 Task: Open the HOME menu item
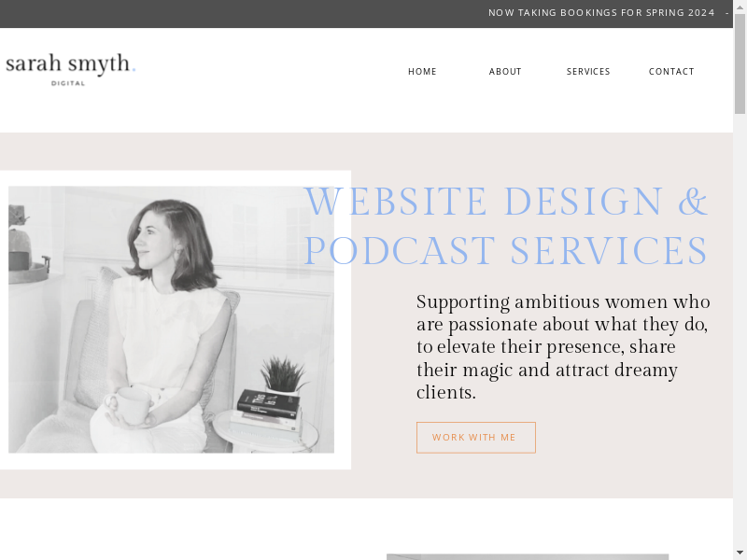pyautogui.click(x=422, y=72)
